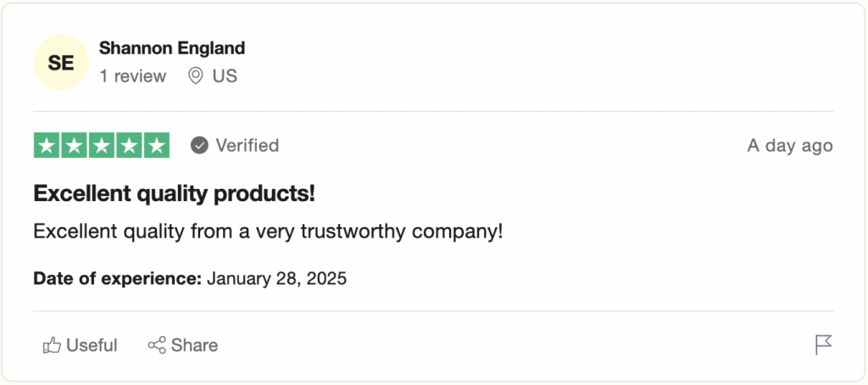Screen dimensions: 868x385
Task: Open Shannon England's profile name link
Action: [172, 47]
